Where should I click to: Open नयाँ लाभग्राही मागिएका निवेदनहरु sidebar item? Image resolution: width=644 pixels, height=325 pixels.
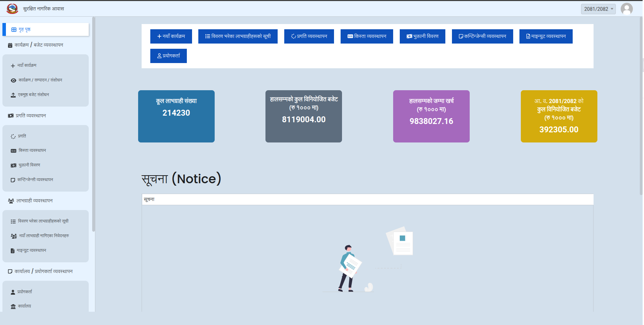pos(44,236)
